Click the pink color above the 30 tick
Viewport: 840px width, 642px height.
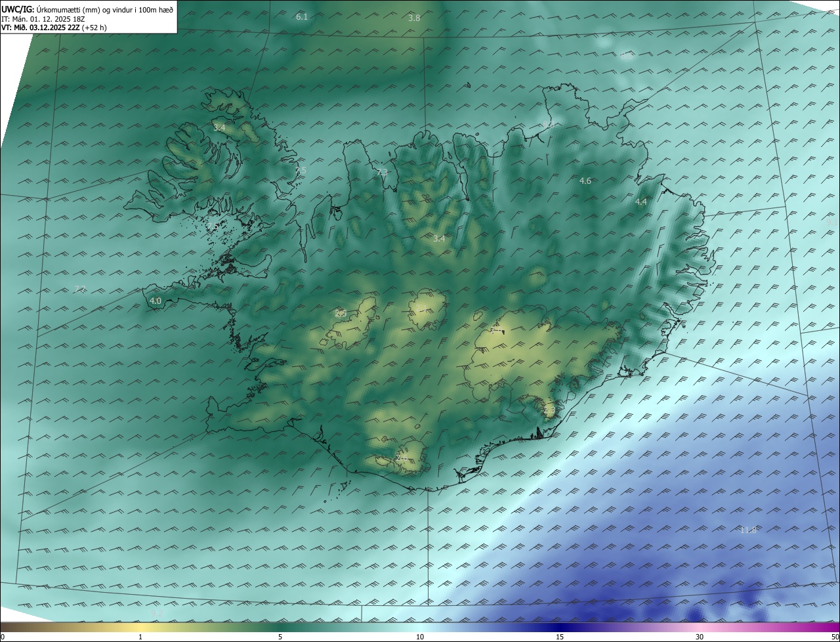[700, 627]
